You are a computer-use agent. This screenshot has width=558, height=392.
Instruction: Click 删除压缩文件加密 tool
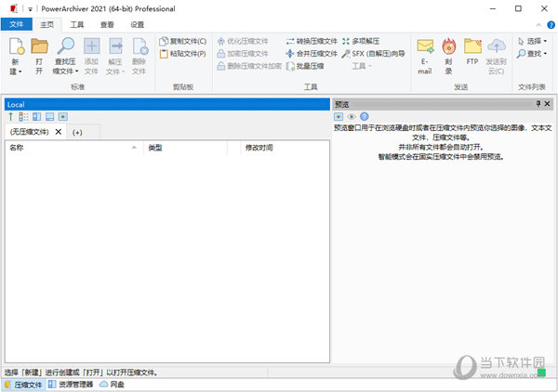point(249,66)
